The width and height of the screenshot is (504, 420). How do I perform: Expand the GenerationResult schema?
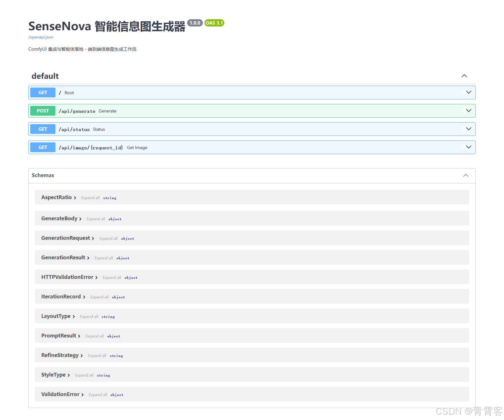pyautogui.click(x=65, y=258)
